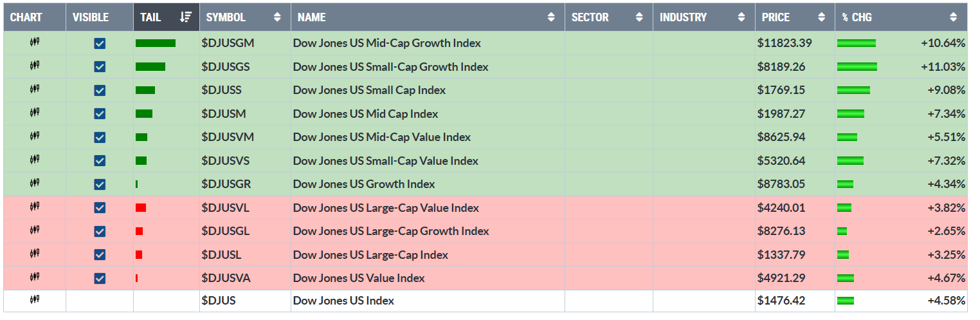This screenshot has width=980, height=320.
Task: Click the $DJUSL symbol link
Action: [221, 254]
